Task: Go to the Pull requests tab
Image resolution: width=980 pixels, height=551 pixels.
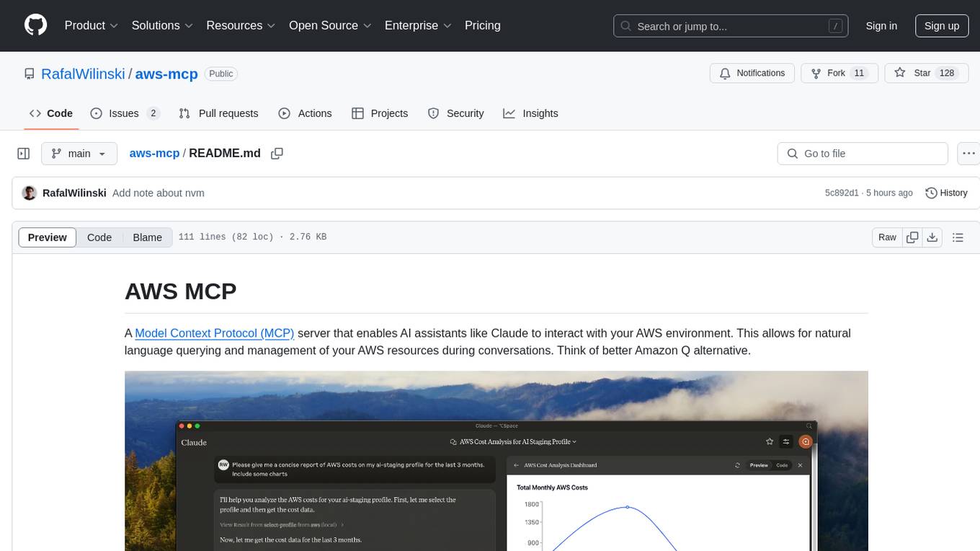Action: [x=218, y=113]
